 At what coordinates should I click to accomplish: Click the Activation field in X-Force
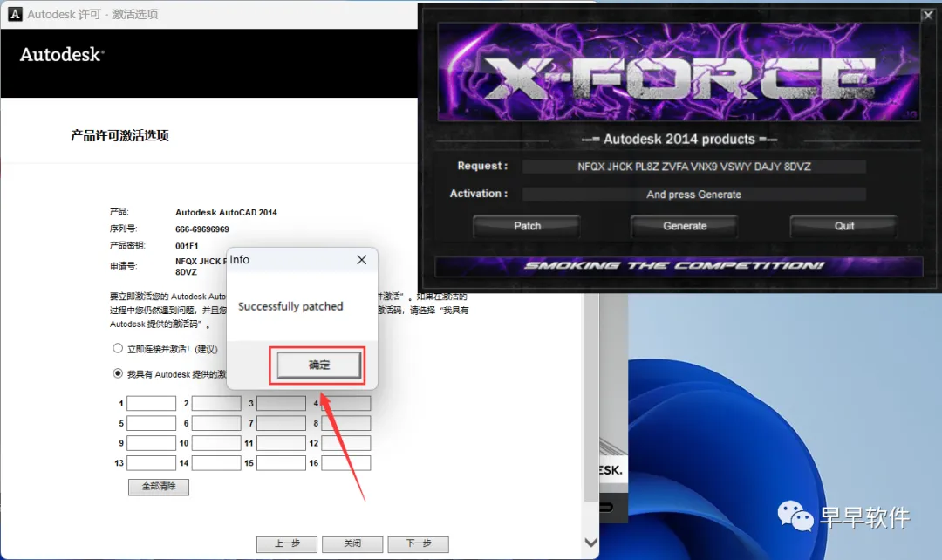coord(694,194)
